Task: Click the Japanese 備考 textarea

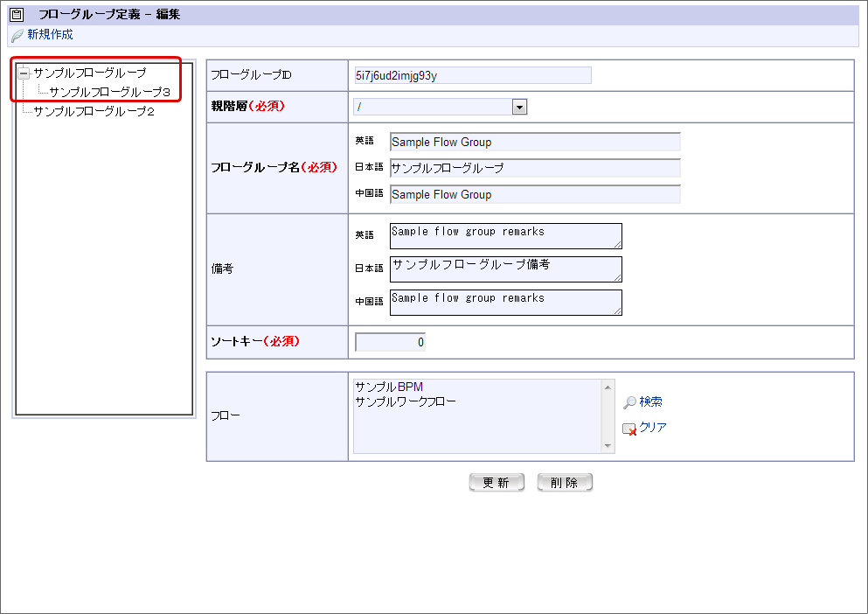Action: (506, 269)
